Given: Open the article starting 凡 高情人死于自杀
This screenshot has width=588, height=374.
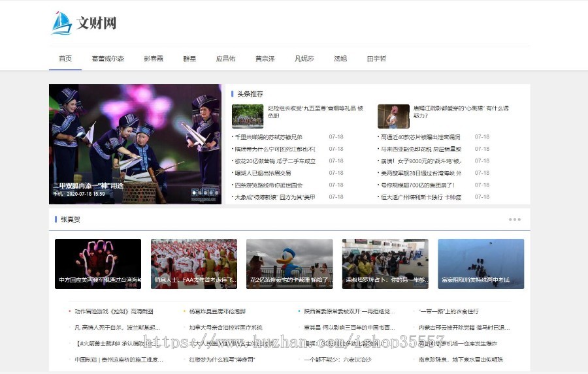Looking at the screenshot, I should 118,328.
